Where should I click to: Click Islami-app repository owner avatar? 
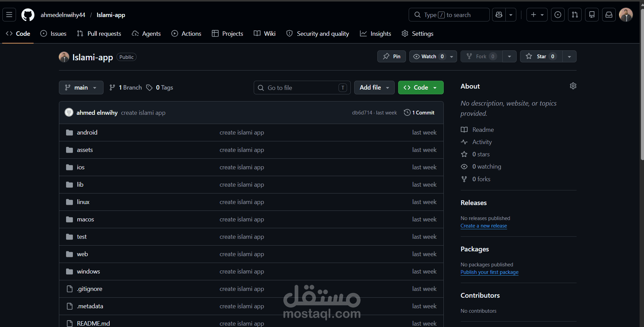pyautogui.click(x=64, y=57)
